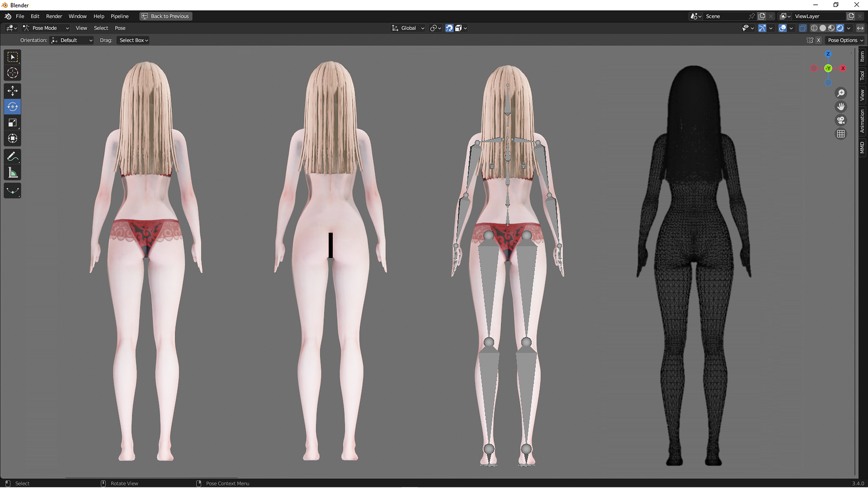Viewport: 868px width, 488px height.
Task: Click the red X axis gizmo
Action: 843,68
